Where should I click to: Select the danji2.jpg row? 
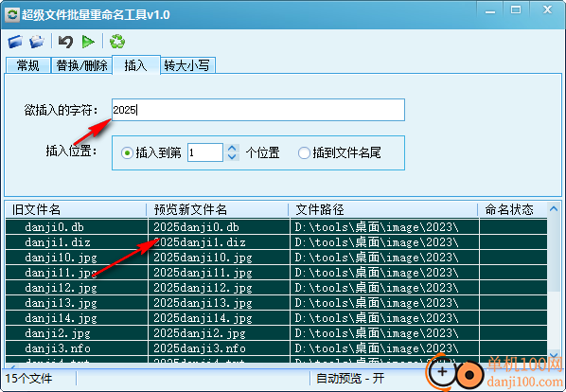(x=276, y=333)
